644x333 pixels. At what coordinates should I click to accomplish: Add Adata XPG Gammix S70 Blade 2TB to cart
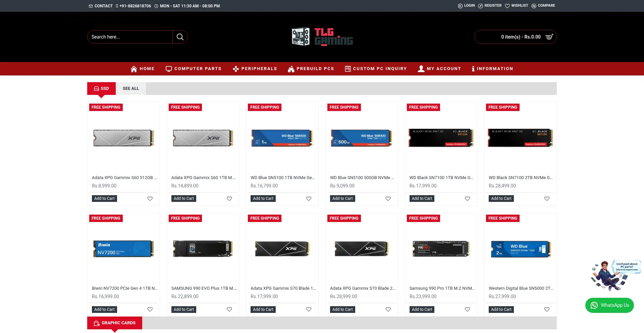342,310
